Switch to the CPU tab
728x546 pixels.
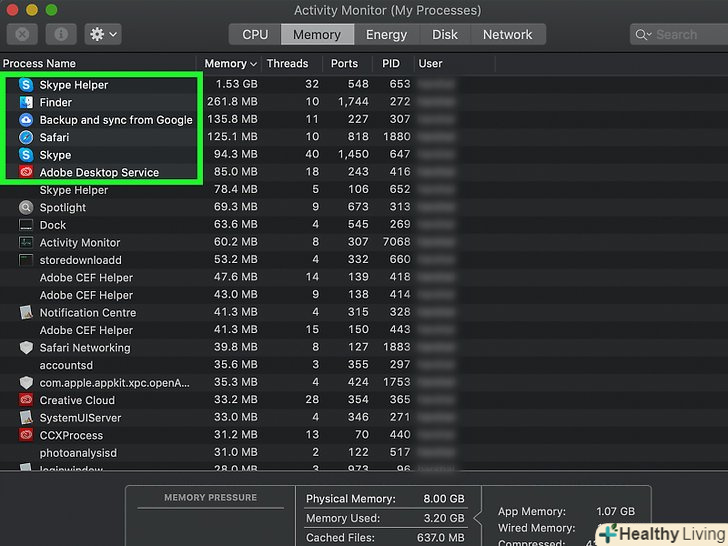(255, 34)
